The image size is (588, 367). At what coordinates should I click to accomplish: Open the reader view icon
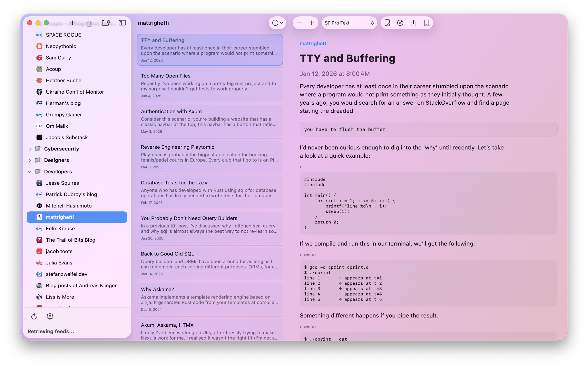point(387,23)
